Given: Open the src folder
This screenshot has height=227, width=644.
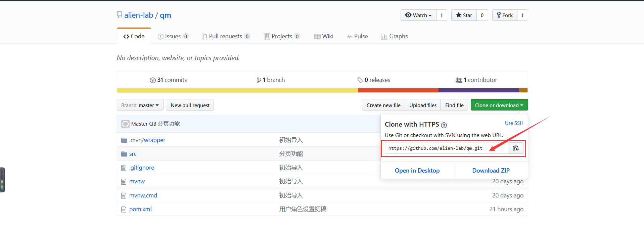Looking at the screenshot, I should coord(133,154).
